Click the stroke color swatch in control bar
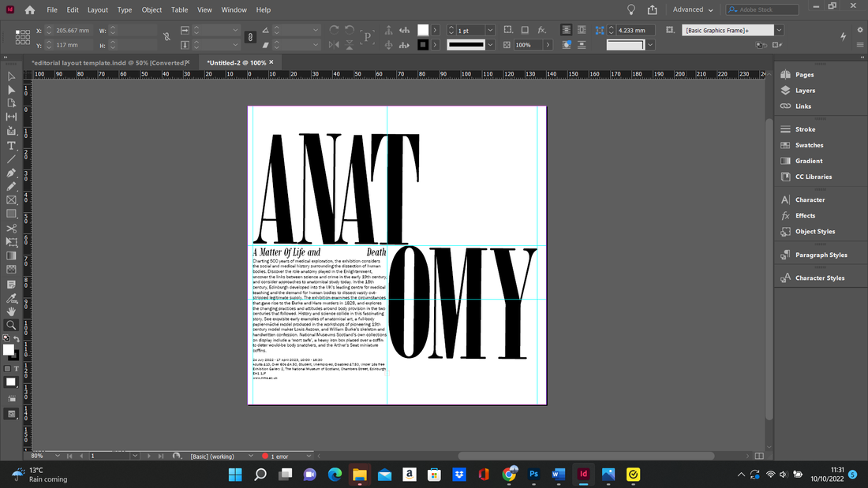 pyautogui.click(x=423, y=45)
